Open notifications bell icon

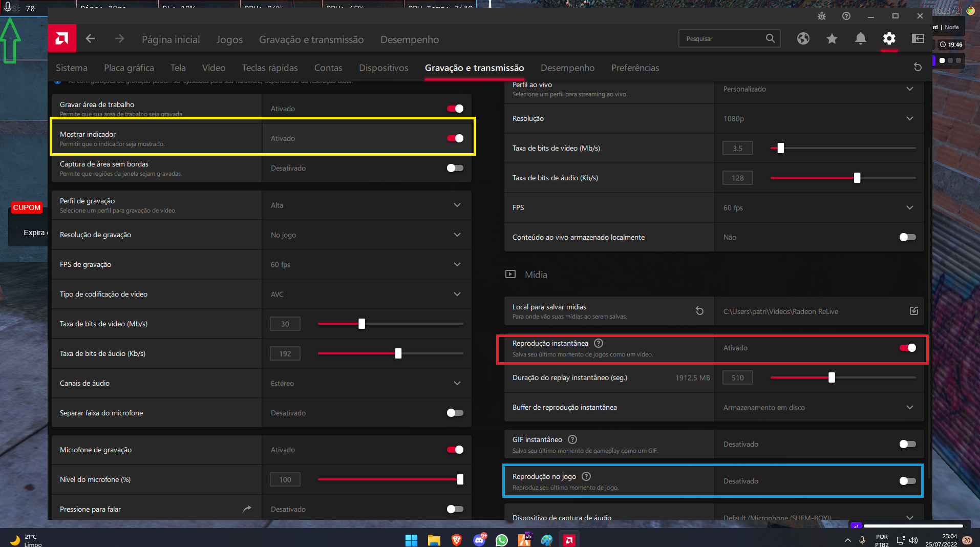(861, 38)
